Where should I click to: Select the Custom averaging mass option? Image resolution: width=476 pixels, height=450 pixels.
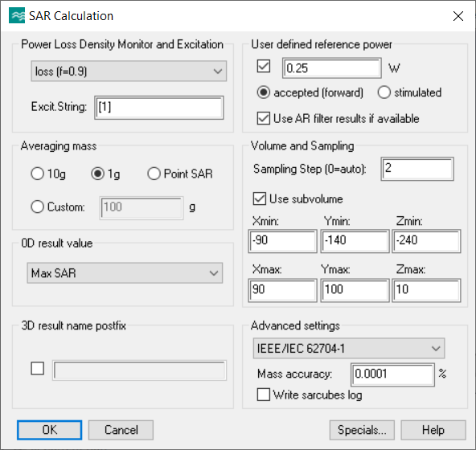[x=37, y=207]
